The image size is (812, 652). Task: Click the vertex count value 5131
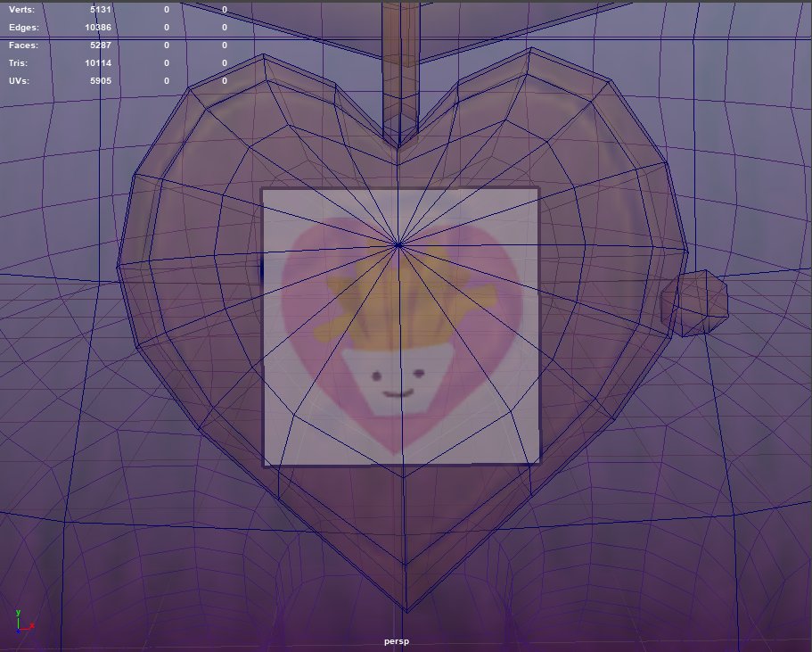(x=101, y=10)
